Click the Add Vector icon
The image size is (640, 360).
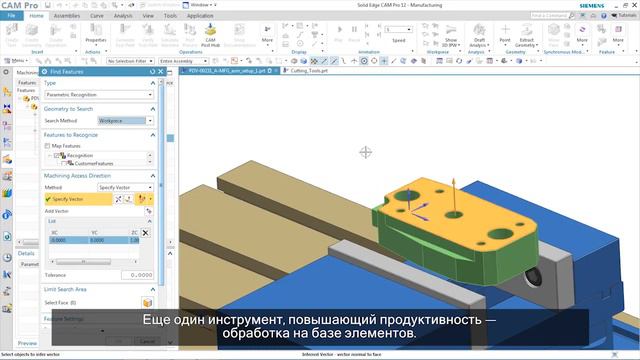149,211
